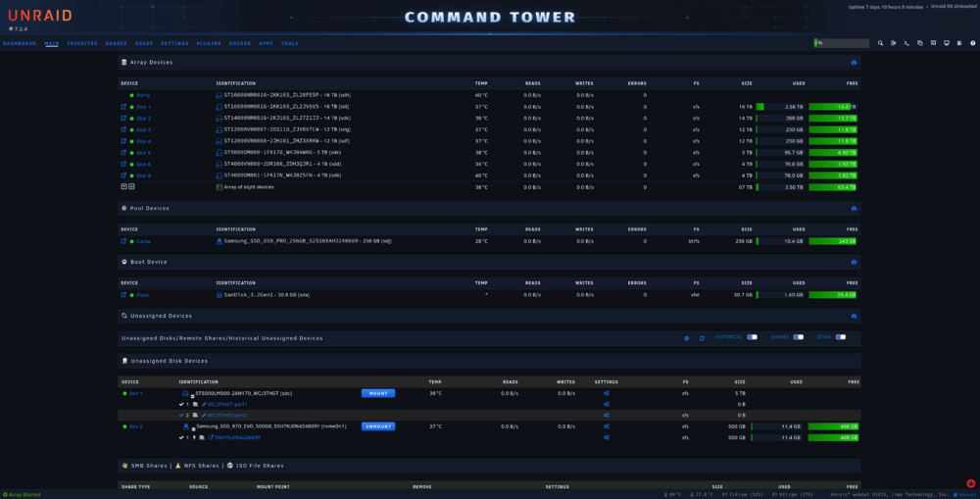Open the log viewer icon in toolbar
980x499 pixels.
959,43
